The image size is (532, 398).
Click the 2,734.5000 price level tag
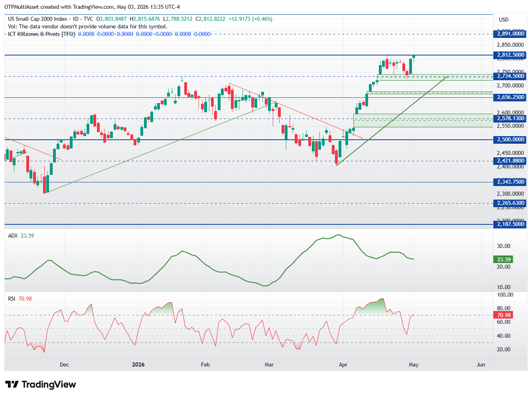point(510,76)
